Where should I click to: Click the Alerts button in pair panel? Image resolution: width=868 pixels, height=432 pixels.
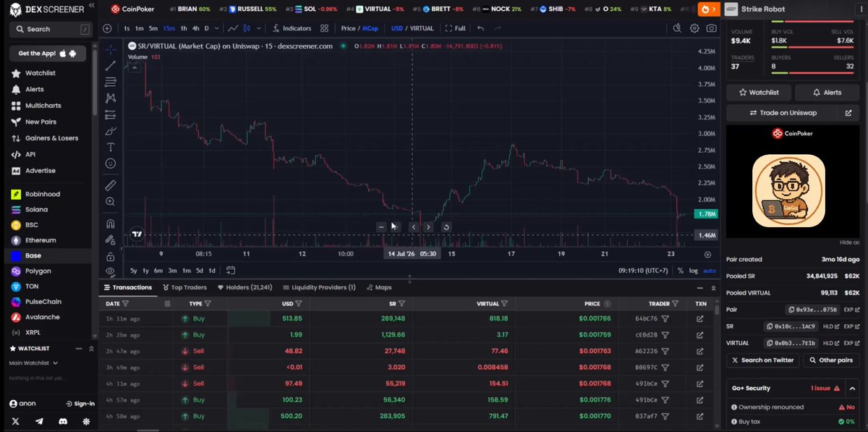pos(827,93)
